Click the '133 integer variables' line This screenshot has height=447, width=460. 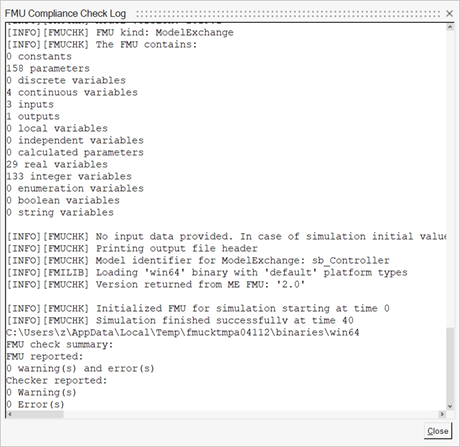click(69, 176)
